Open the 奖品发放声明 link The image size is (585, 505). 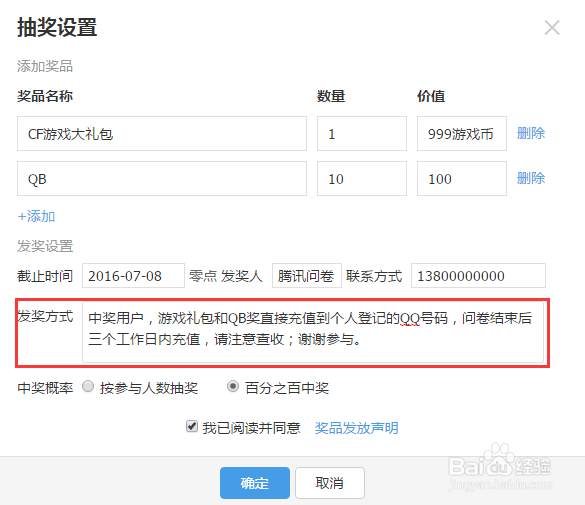point(356,428)
